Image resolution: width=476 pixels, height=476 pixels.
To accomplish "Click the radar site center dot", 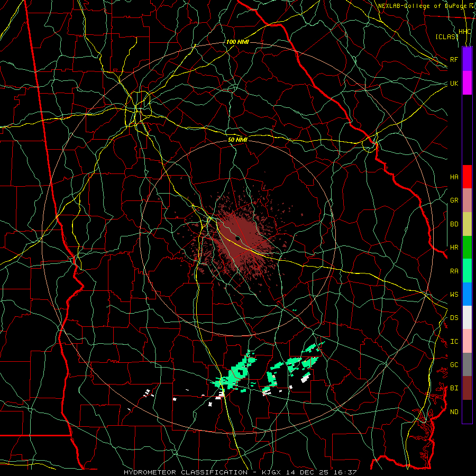I will [237, 238].
